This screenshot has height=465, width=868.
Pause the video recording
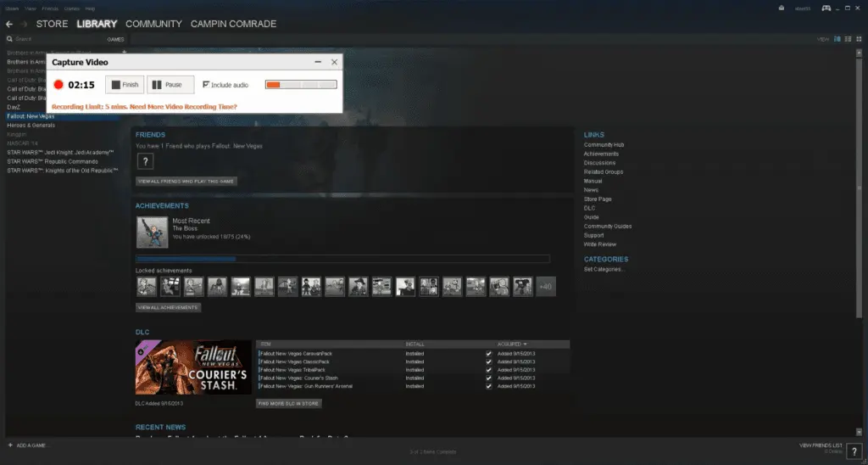coord(170,85)
